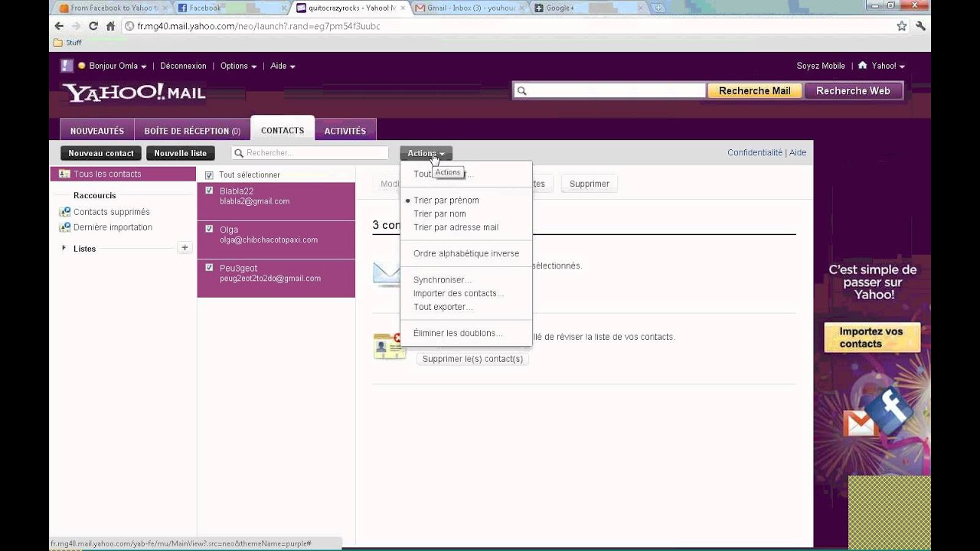Click the Yahoo home house icon
This screenshot has height=551, width=980.
[862, 66]
